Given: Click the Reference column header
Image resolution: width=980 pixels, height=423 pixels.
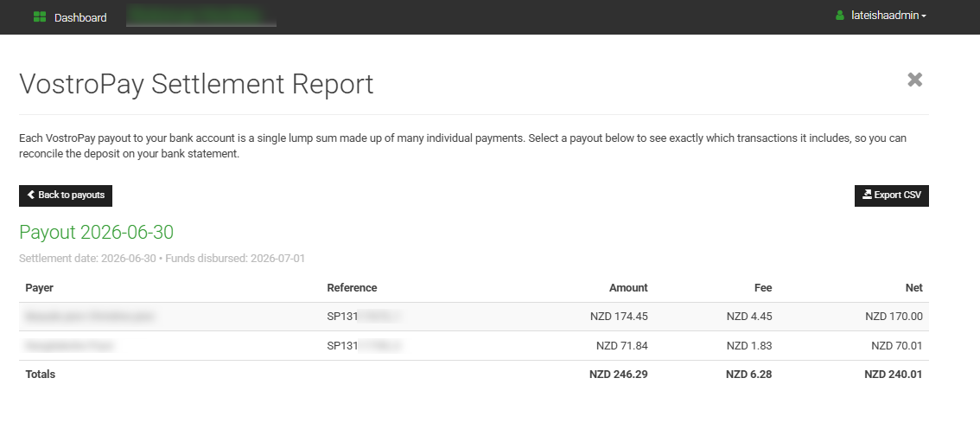Looking at the screenshot, I should (x=352, y=288).
